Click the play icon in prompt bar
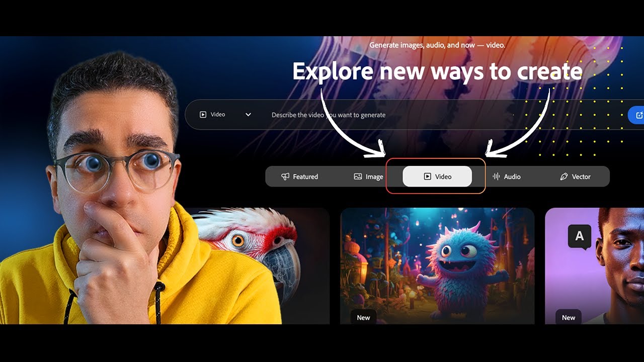This screenshot has height=362, width=644. pyautogui.click(x=203, y=115)
